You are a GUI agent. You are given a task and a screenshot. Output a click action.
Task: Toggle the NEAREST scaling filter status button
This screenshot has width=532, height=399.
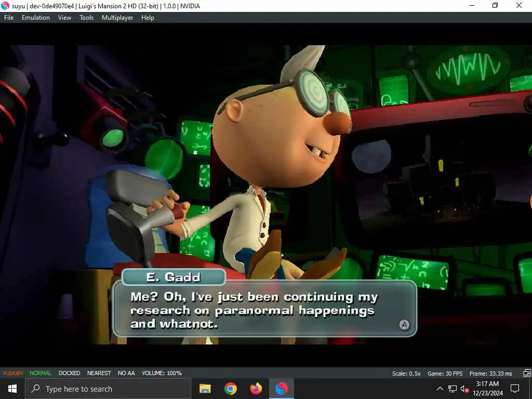pyautogui.click(x=99, y=373)
